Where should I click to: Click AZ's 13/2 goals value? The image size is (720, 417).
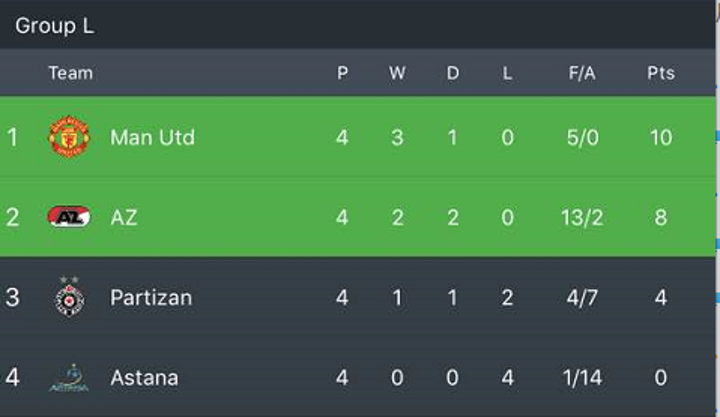581,217
